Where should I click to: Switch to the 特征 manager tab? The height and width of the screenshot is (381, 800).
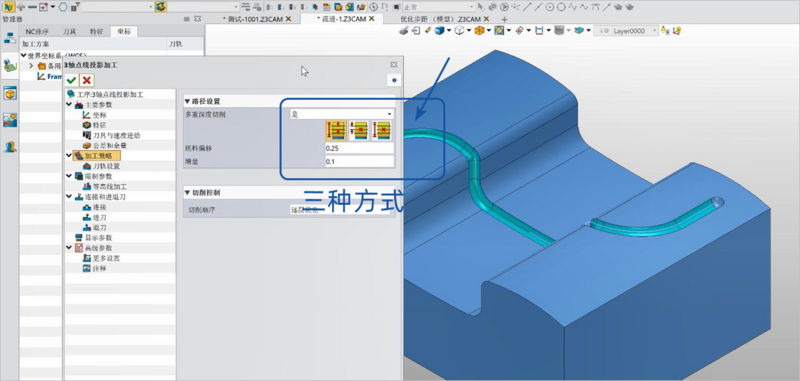tap(96, 32)
